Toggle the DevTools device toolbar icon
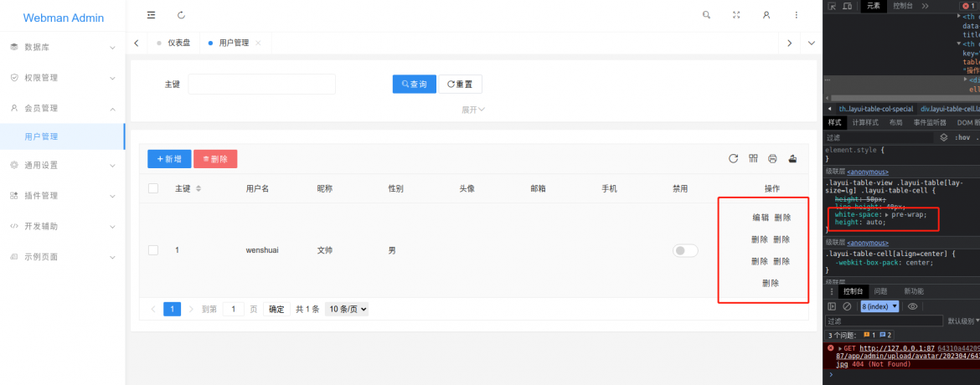The width and height of the screenshot is (980, 385). (x=847, y=6)
